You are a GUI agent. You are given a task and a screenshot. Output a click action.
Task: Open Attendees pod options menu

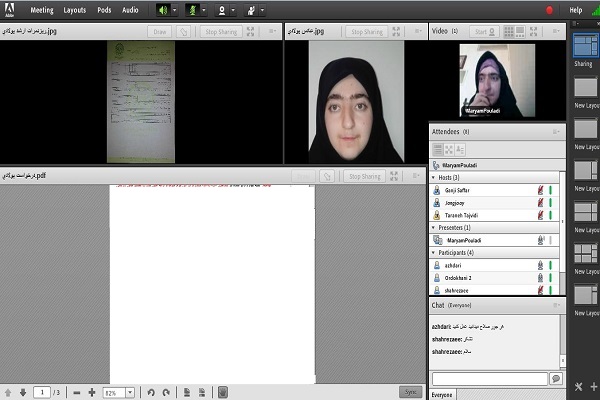pyautogui.click(x=556, y=132)
